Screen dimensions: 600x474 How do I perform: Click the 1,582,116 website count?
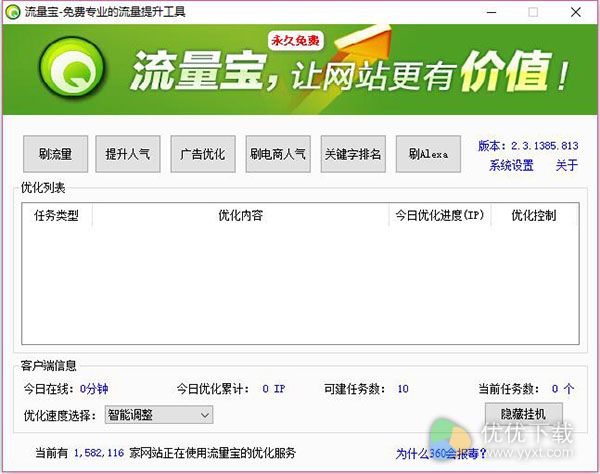[x=99, y=453]
